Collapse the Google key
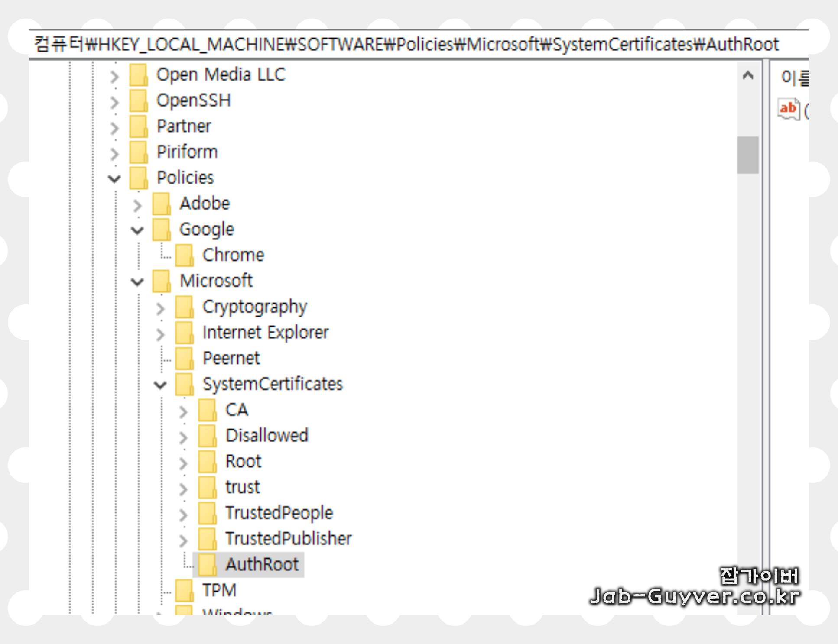 coord(137,230)
